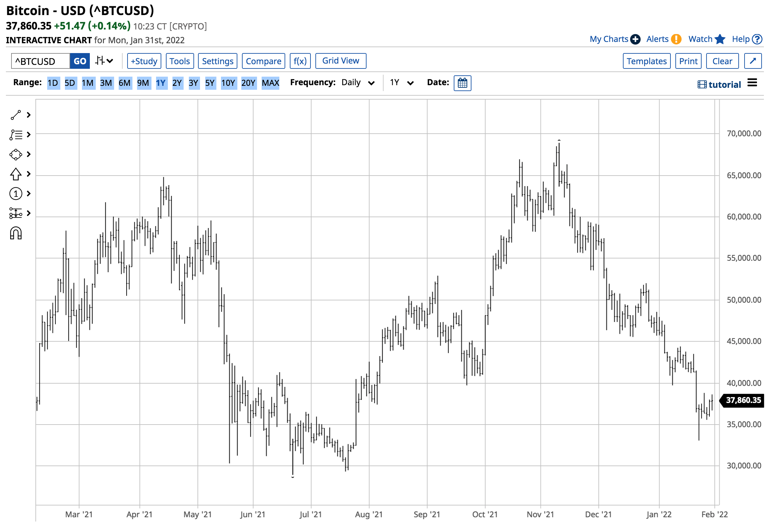777x532 pixels.
Task: Select the 6M range option
Action: (125, 83)
